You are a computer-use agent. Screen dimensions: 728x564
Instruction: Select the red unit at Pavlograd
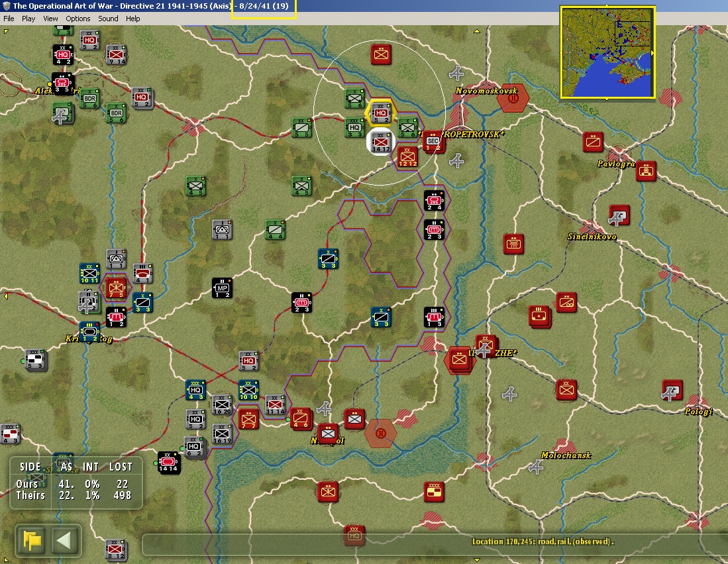pos(646,171)
